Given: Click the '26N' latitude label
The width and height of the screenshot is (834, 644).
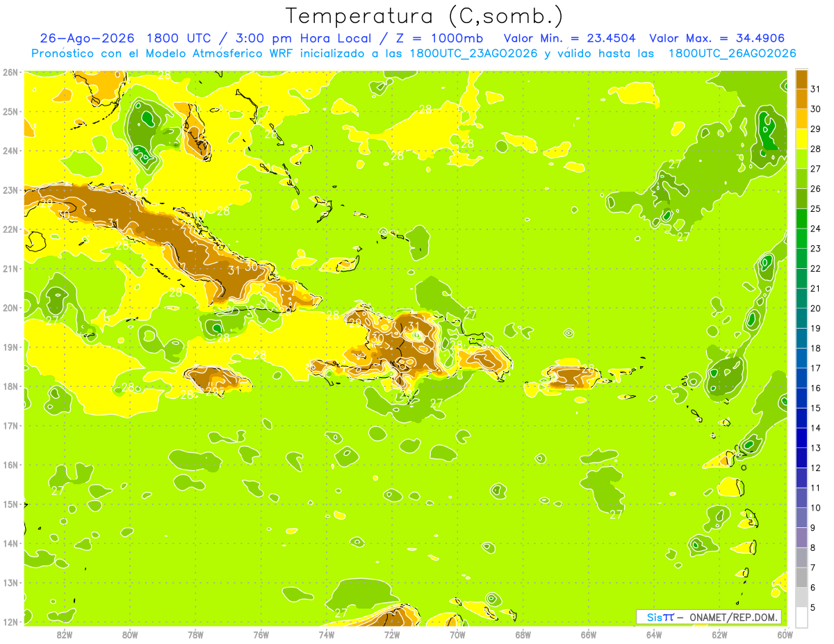Looking at the screenshot, I should tap(11, 72).
